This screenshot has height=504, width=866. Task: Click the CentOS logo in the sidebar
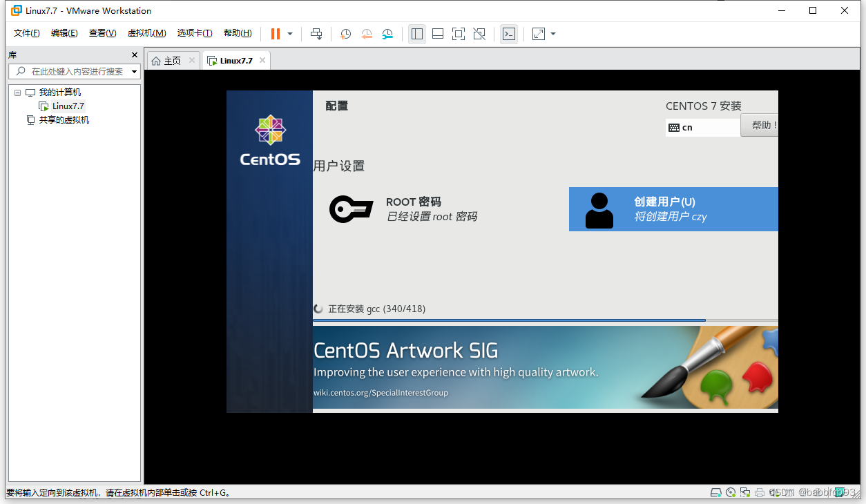point(270,141)
